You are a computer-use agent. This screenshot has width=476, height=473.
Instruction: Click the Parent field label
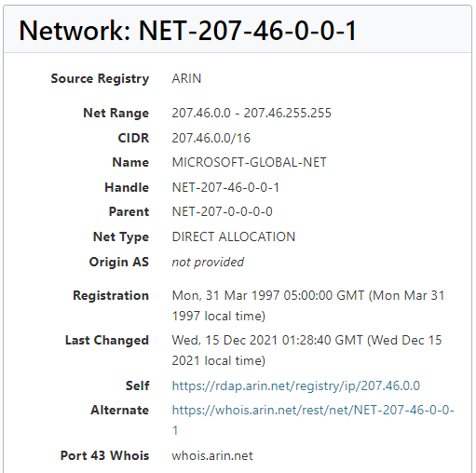(x=129, y=211)
